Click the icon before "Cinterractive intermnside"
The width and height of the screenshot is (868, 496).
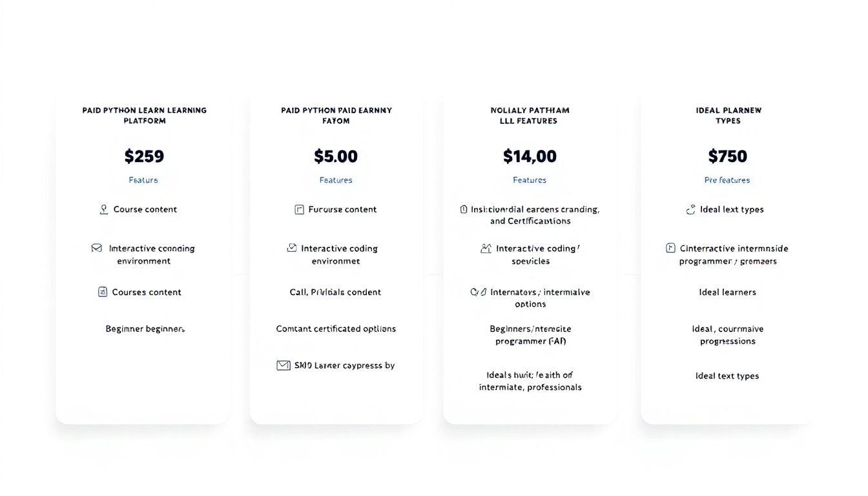pyautogui.click(x=670, y=248)
